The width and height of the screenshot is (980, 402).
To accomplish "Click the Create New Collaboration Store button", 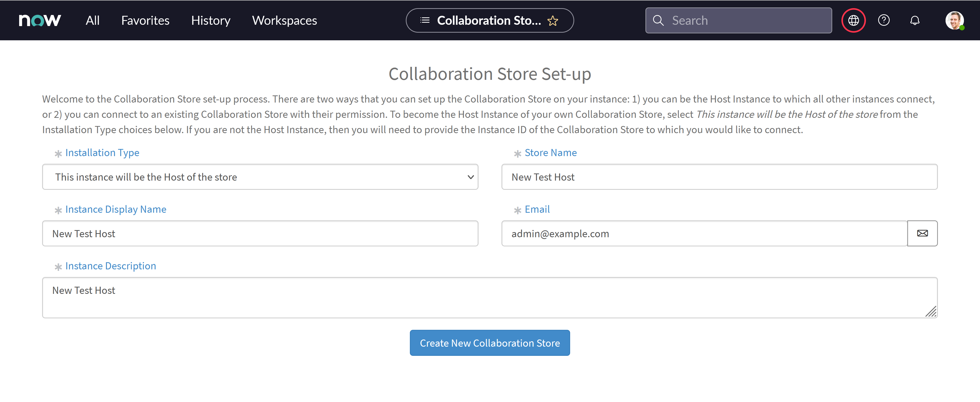I will click(x=490, y=343).
